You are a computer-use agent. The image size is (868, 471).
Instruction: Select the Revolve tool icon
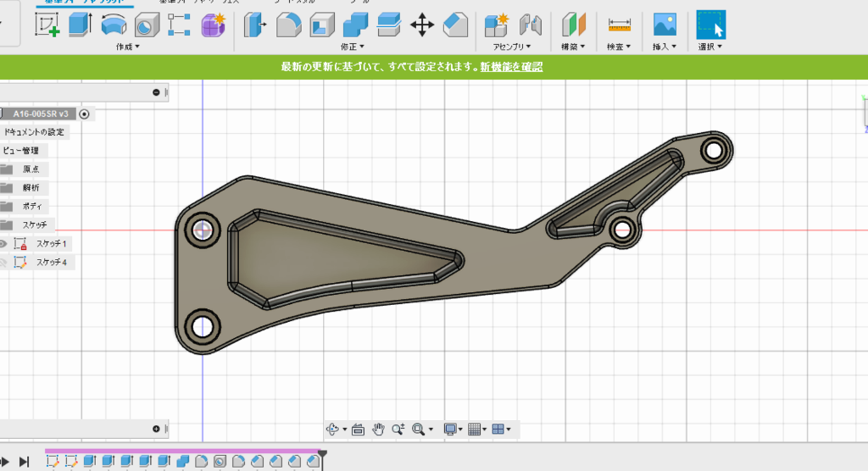click(113, 25)
